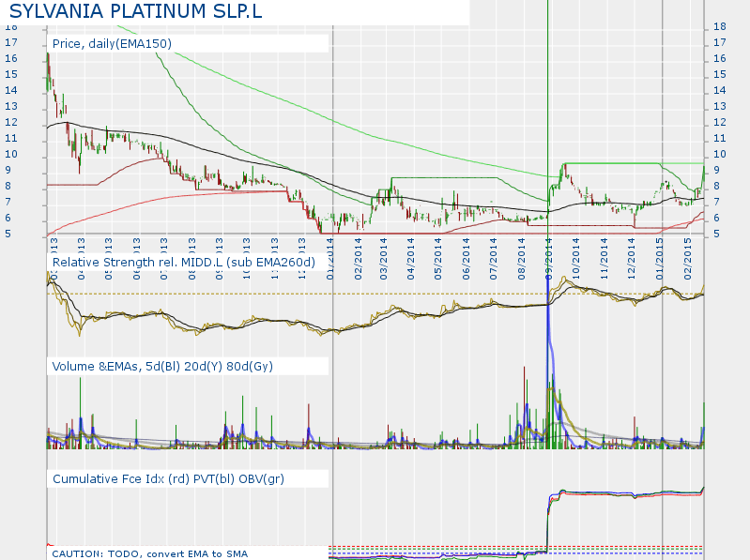
Task: Select the 01/2015 date label
Action: coord(660,259)
